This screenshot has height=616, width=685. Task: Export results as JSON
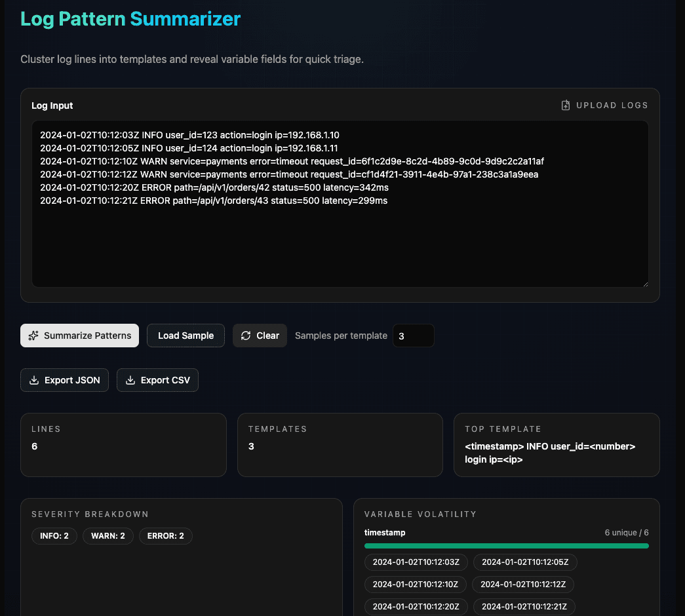pos(64,379)
